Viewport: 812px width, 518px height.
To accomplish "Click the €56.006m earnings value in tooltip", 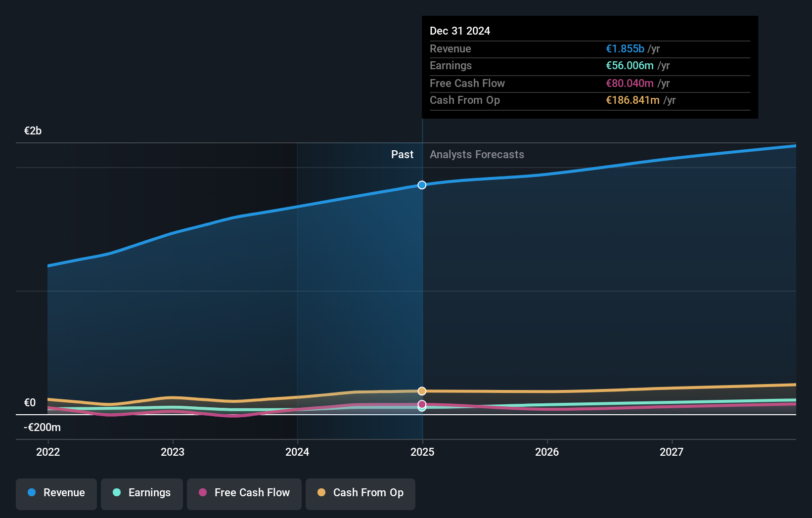I will 630,65.
